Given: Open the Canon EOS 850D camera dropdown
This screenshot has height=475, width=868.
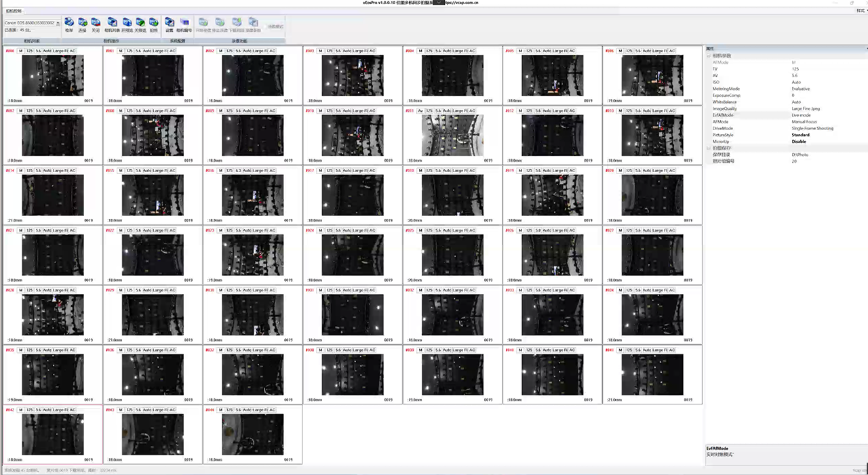Looking at the screenshot, I should [x=58, y=23].
